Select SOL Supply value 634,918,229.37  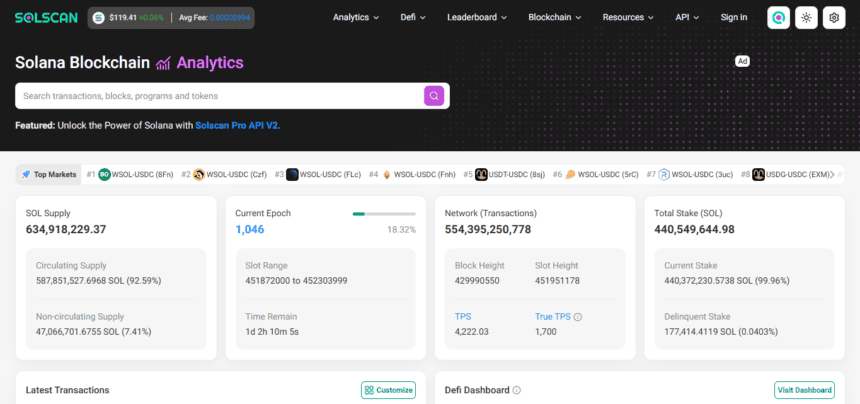pyautogui.click(x=66, y=230)
